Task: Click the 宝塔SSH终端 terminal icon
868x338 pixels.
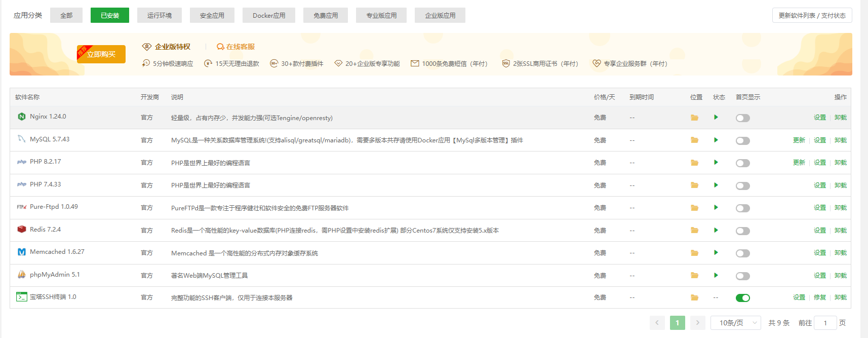Action: pos(22,296)
